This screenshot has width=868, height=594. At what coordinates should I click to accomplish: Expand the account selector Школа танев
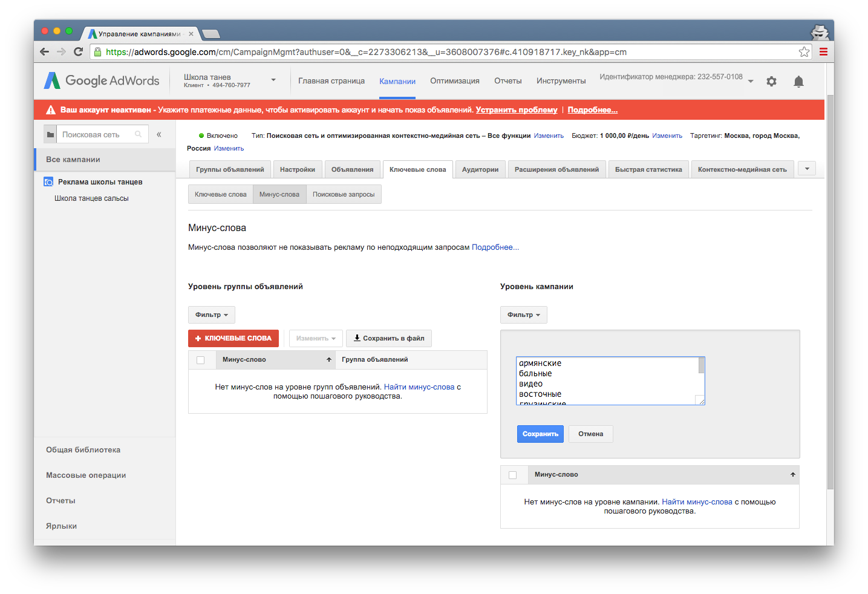(273, 80)
